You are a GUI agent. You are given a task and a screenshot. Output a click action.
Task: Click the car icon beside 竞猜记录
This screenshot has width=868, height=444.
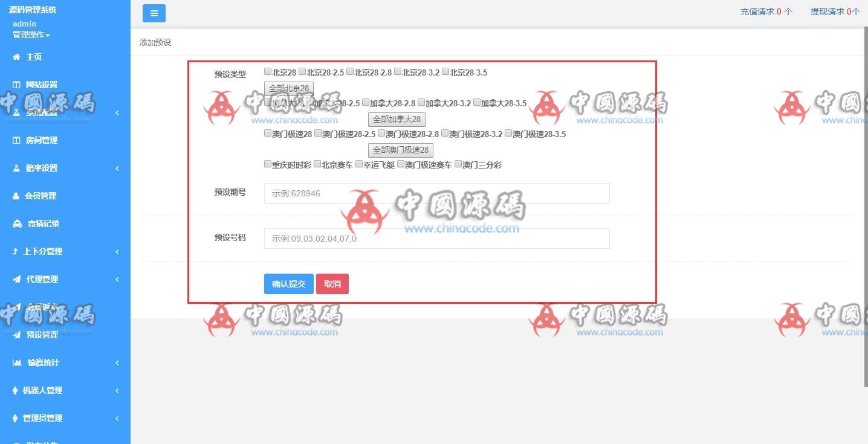pos(18,224)
